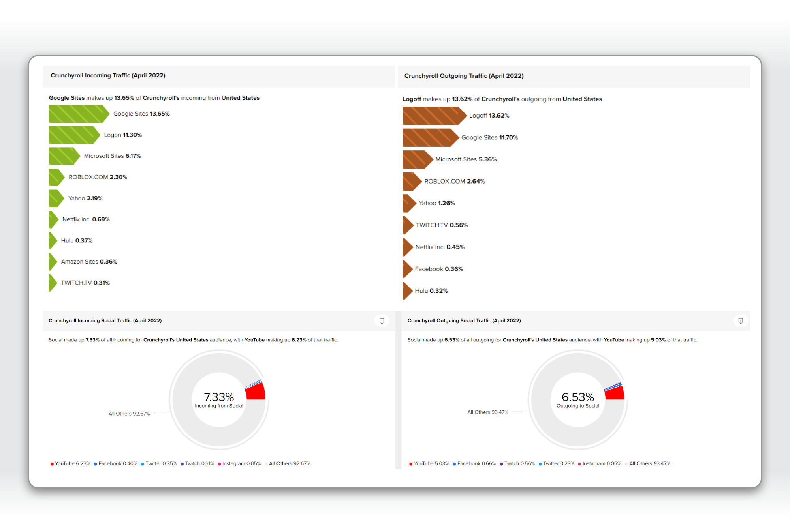Click the Crunchyroll Outgoing Traffic (April 2022) title
This screenshot has width=790, height=532.
click(464, 76)
